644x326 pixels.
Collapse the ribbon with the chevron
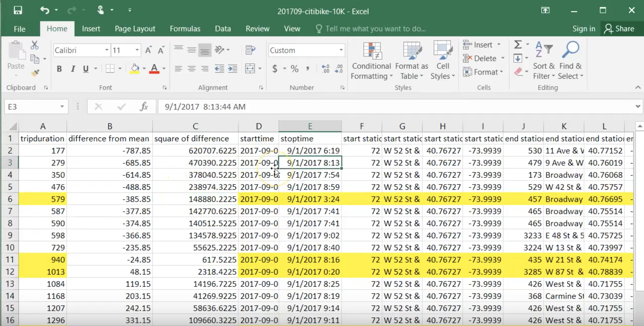[638, 87]
